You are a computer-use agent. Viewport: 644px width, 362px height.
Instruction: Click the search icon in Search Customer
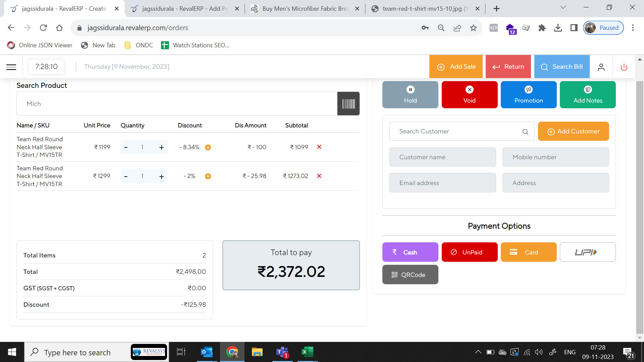point(525,132)
